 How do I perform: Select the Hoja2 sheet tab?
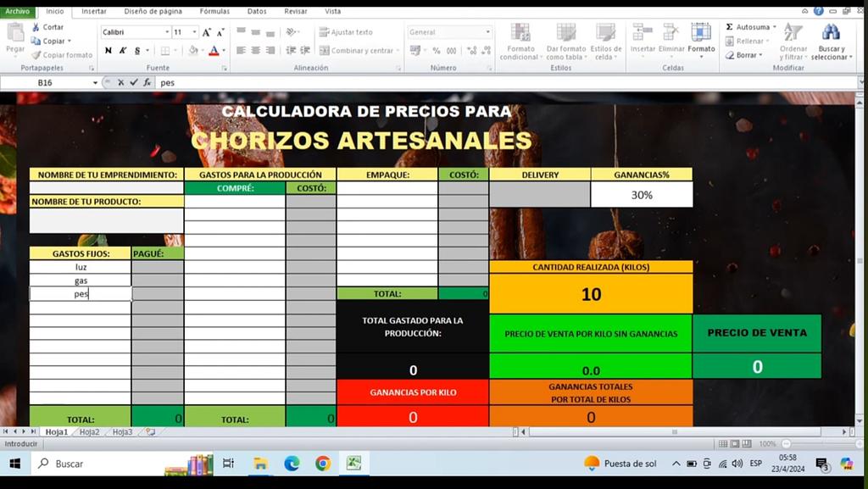(90, 431)
